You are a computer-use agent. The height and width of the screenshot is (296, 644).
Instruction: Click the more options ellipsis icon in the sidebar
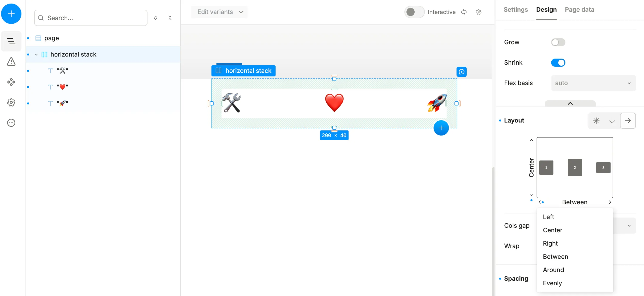(11, 123)
